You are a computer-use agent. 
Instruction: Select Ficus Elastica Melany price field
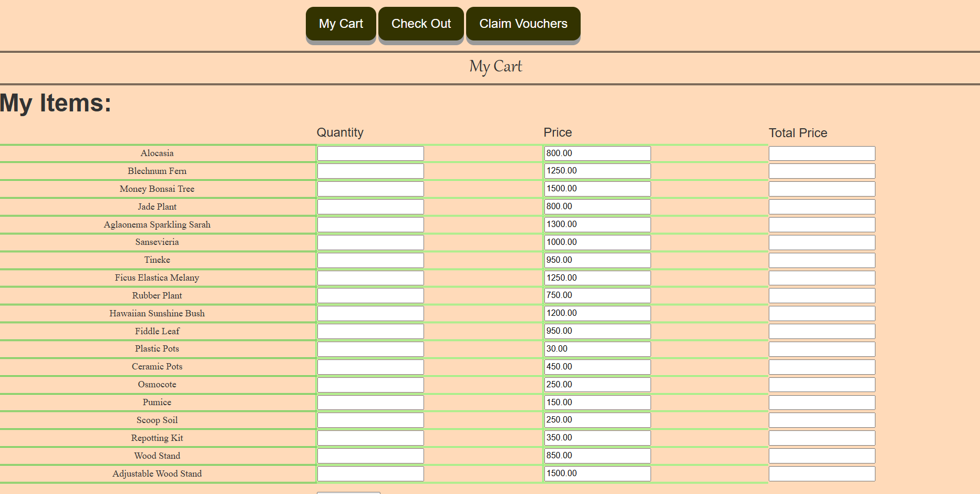click(x=597, y=278)
